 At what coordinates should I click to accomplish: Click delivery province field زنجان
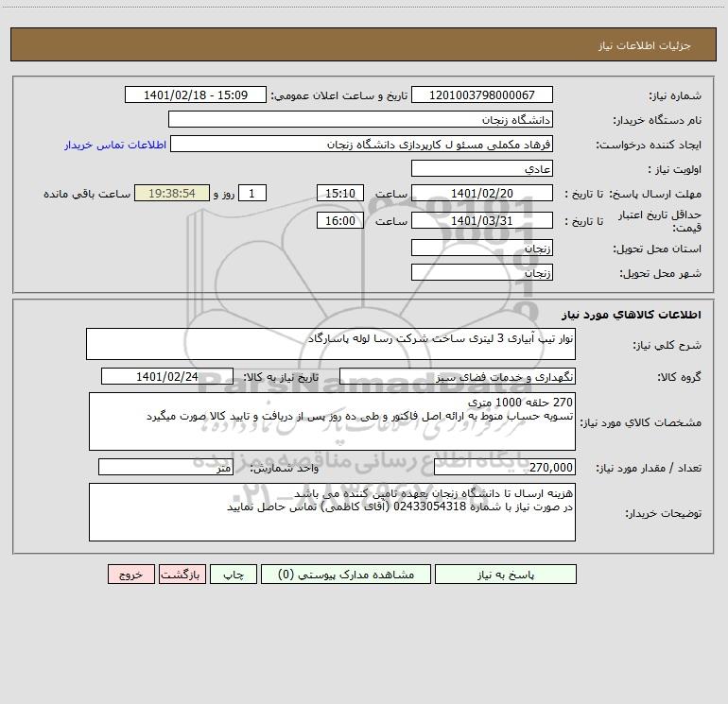click(x=482, y=248)
